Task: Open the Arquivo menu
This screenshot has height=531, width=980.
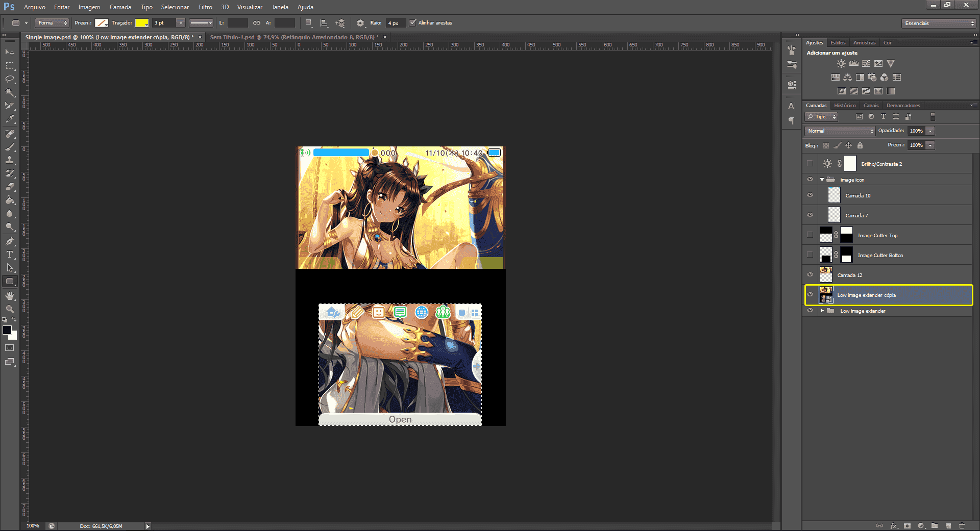Action: tap(35, 7)
